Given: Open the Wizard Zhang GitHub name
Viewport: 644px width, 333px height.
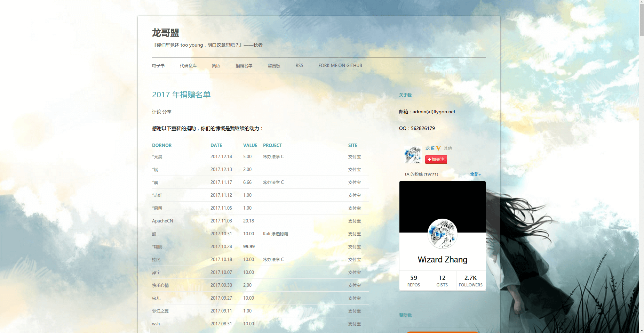Looking at the screenshot, I should [442, 260].
